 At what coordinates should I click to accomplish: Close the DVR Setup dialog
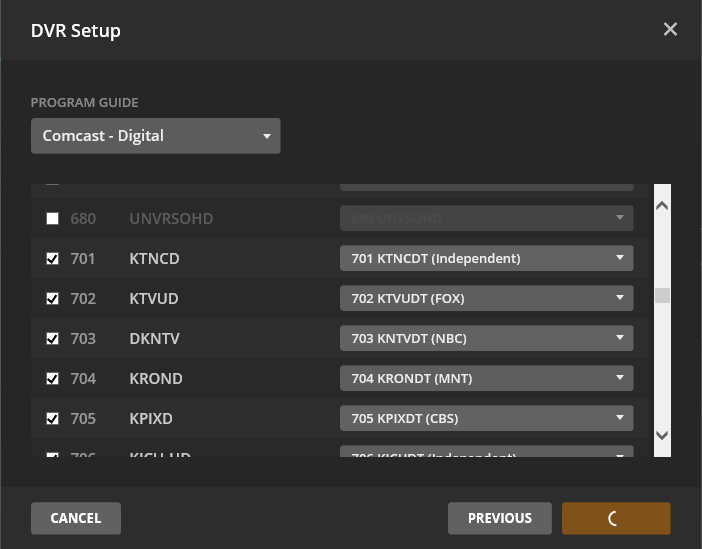pos(670,30)
